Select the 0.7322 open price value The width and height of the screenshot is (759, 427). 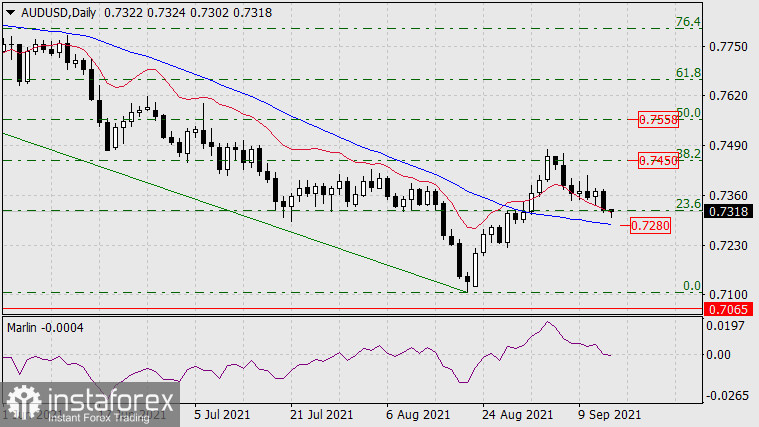click(x=123, y=13)
